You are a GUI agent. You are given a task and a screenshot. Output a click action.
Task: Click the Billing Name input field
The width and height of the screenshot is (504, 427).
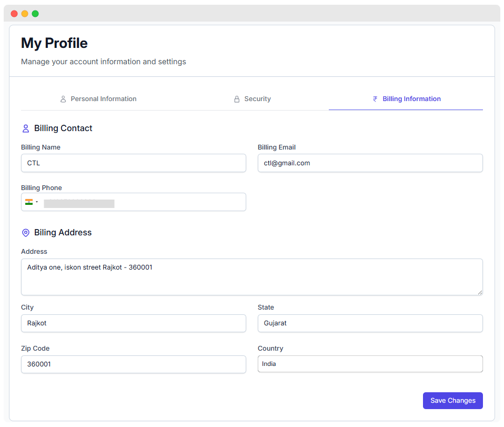coord(133,163)
